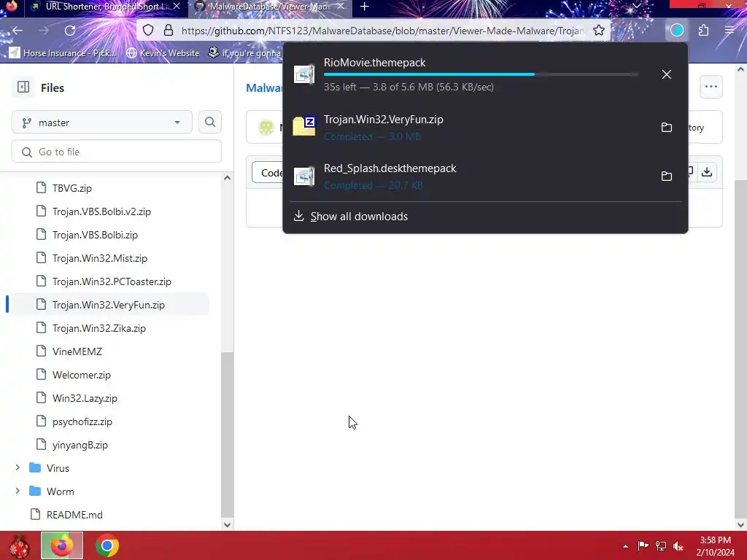Click the file tree scrollbar up arrow
747x560 pixels.
[x=228, y=178]
